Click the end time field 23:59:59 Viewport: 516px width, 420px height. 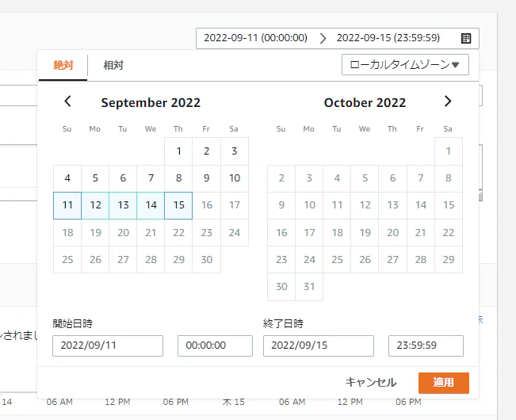tap(426, 346)
